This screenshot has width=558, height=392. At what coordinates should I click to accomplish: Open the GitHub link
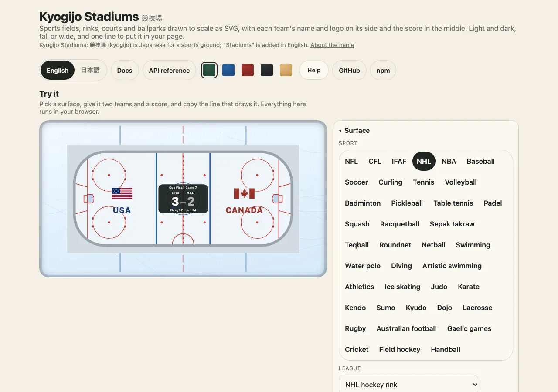tap(350, 70)
